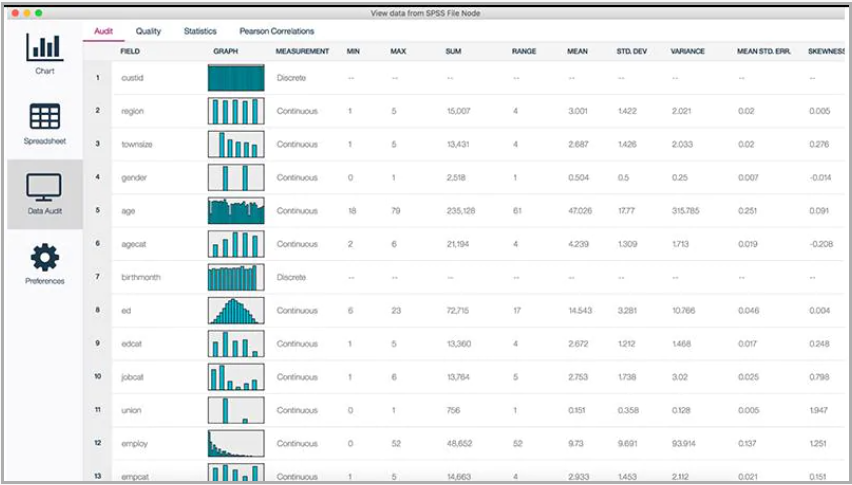Image resolution: width=852 pixels, height=485 pixels.
Task: Click the birthmonth graph thumbnail
Action: pyautogui.click(x=236, y=277)
